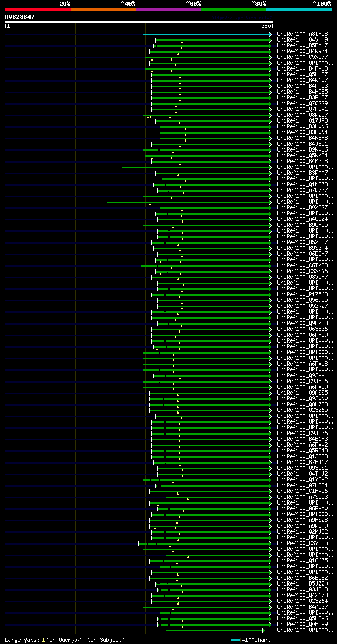Select the query label AV628647
337x644 pixels.
20,17
